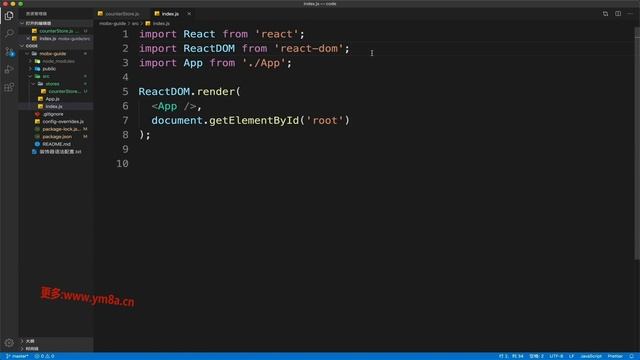Viewport: 640px width, 360px height.
Task: Close index.js in open editors list
Action: (28, 38)
